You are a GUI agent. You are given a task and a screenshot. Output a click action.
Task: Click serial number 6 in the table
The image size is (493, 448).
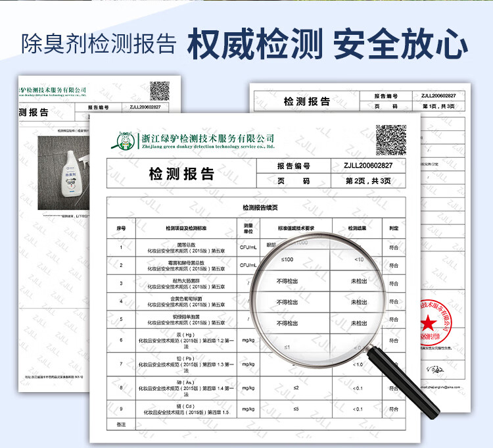point(121,340)
